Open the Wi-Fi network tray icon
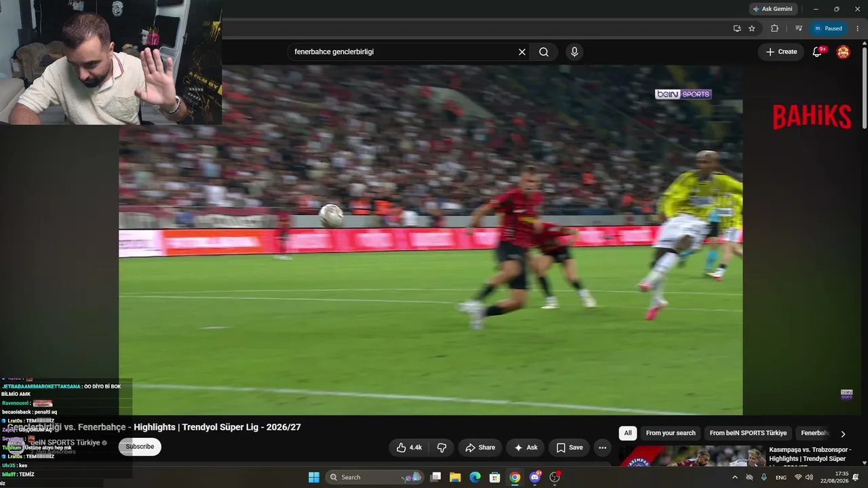The width and height of the screenshot is (868, 488). [798, 477]
